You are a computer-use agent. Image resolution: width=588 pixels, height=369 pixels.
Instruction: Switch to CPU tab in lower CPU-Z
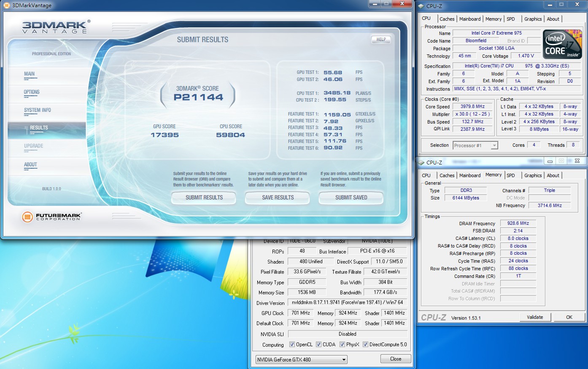tap(426, 175)
